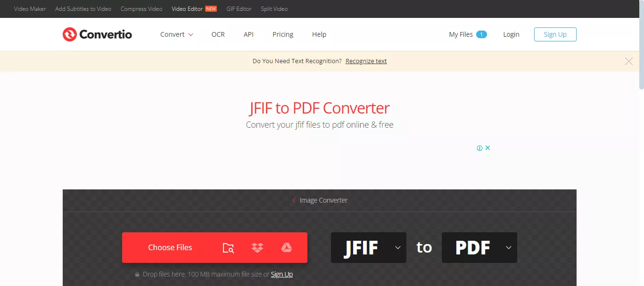Open the Video Editor tool

pos(188,8)
